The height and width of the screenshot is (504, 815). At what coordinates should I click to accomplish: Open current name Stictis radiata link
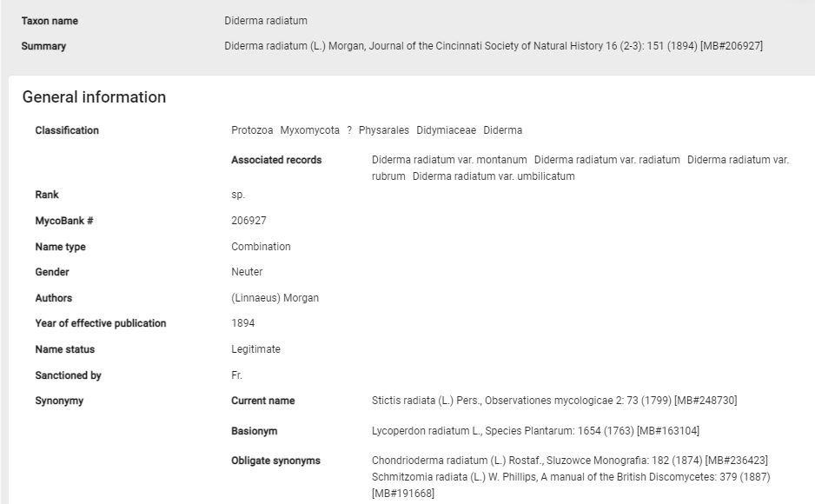553,401
